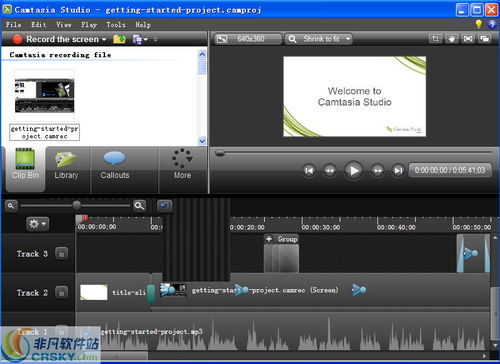Image resolution: width=500 pixels, height=364 pixels.
Task: Click the 00:00:30;00 mark on timeline ruler
Action: (x=321, y=227)
